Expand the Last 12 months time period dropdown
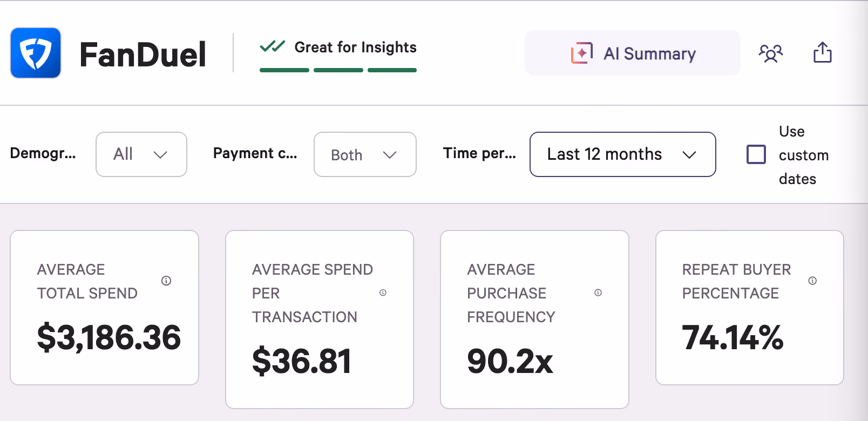 pos(623,154)
